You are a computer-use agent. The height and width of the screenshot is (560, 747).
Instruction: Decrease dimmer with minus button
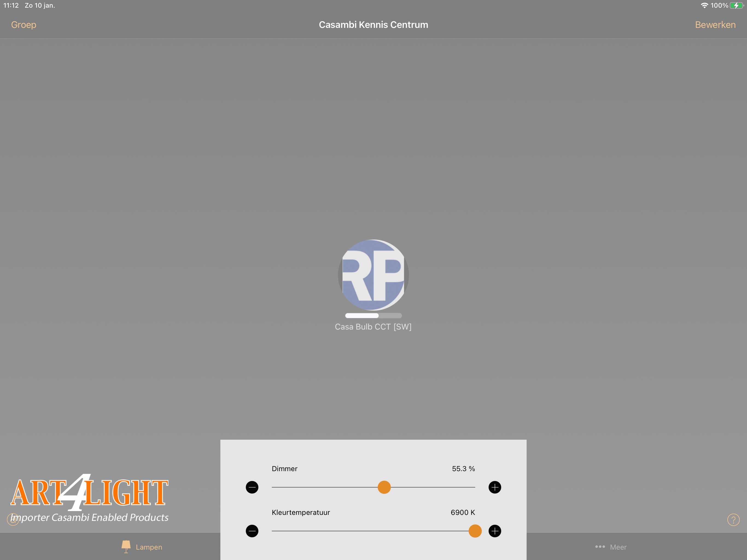(x=252, y=487)
